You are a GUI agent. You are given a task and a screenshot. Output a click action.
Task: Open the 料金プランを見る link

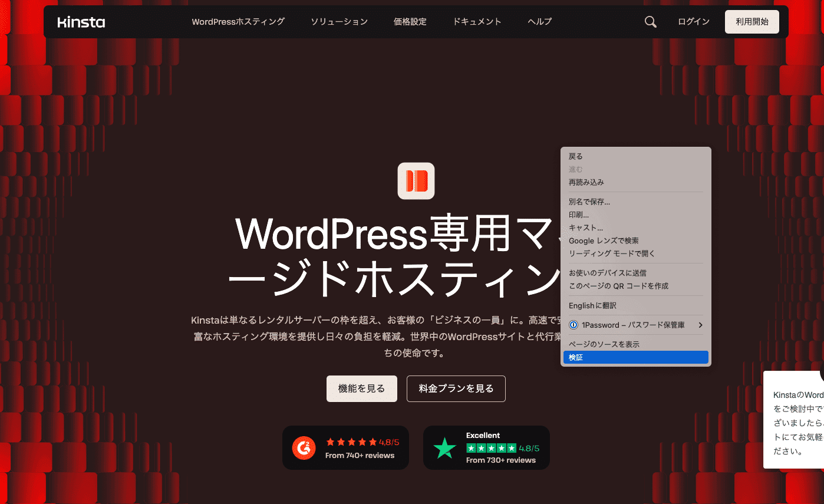[456, 388]
